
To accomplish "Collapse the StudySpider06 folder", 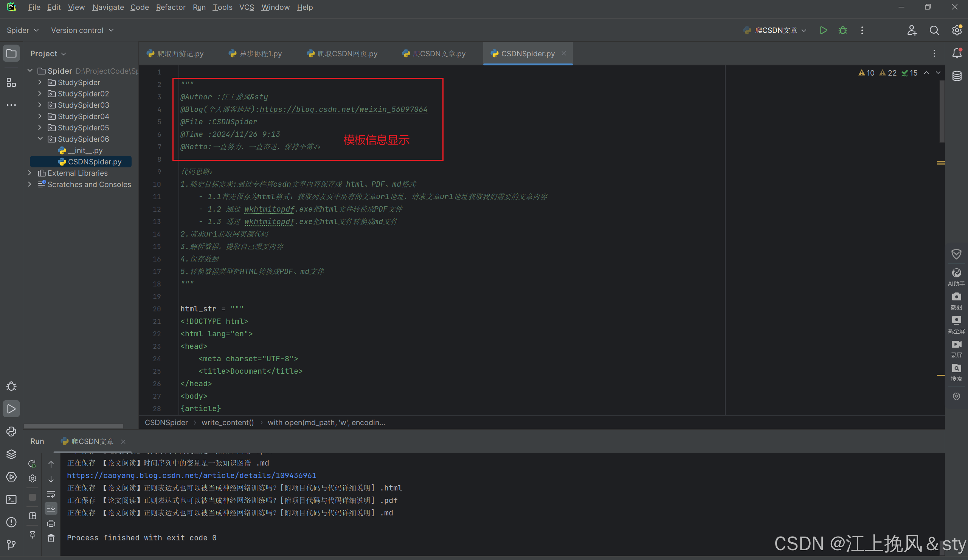I will (x=40, y=139).
